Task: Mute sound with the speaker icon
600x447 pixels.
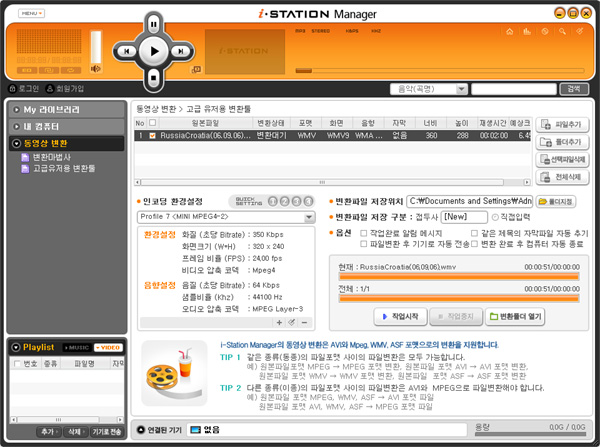Action: 95,69
